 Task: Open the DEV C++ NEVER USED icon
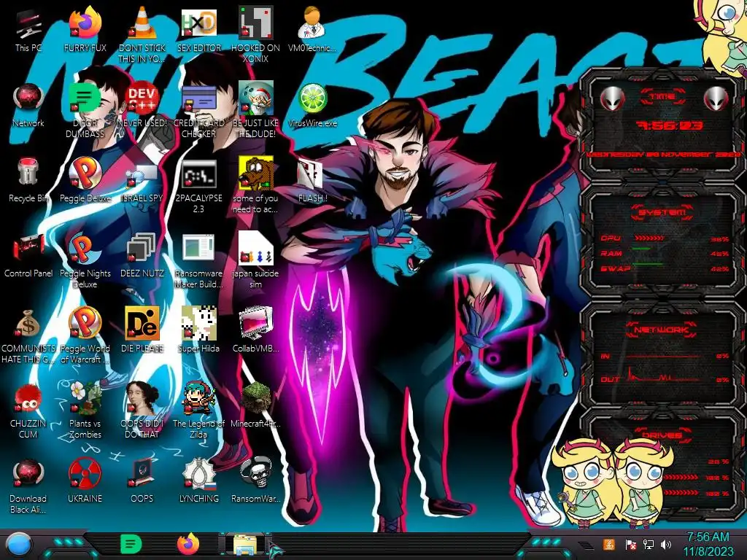(142, 106)
